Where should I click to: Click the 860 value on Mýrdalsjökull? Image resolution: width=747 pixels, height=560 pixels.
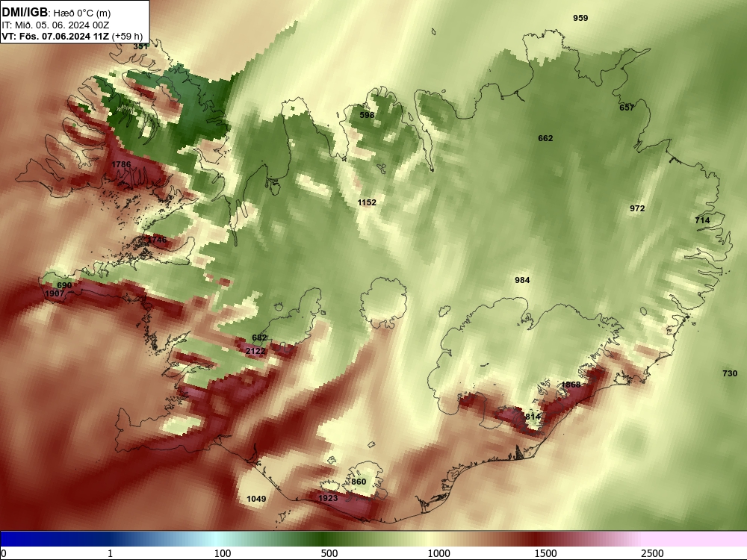(359, 482)
